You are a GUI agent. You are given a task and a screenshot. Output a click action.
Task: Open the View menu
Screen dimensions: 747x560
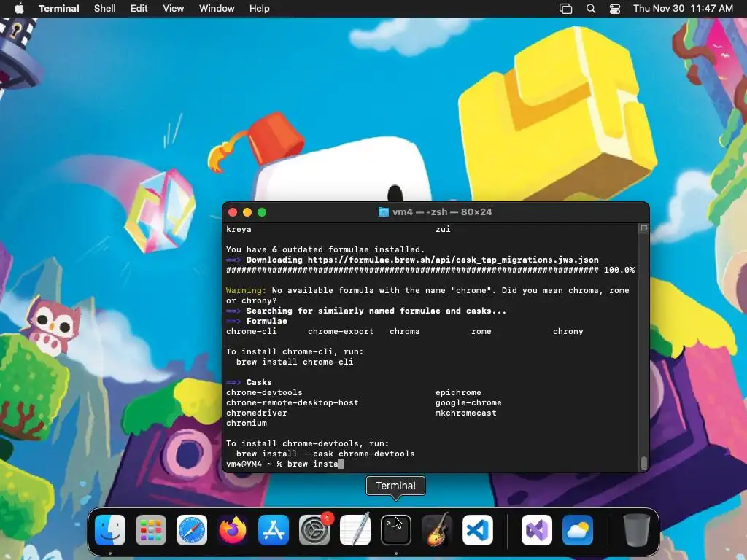174,9
